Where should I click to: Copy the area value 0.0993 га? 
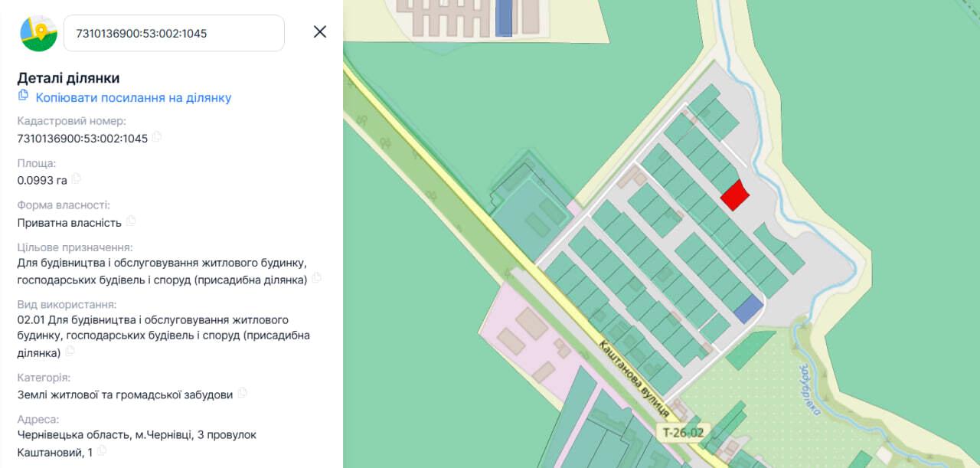(76, 179)
